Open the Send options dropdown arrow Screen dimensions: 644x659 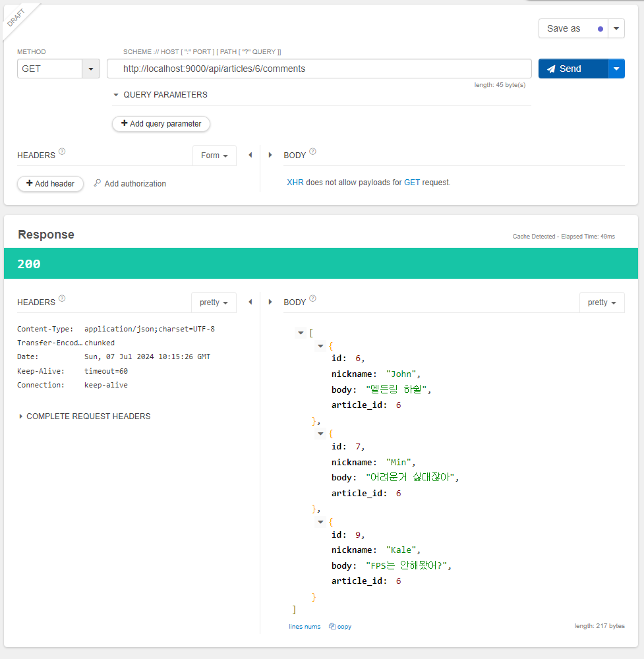tap(616, 69)
